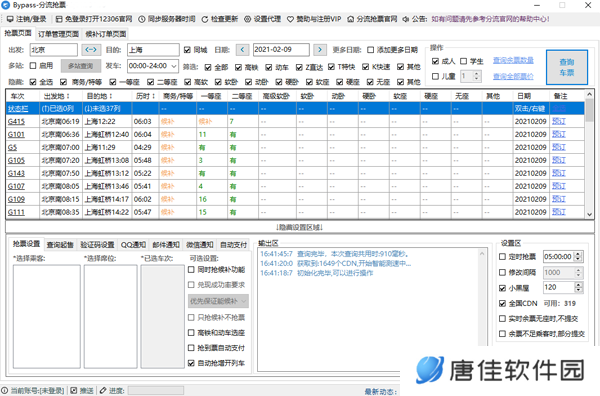Open the 自动支付 tab
The width and height of the screenshot is (600, 396).
(233, 244)
